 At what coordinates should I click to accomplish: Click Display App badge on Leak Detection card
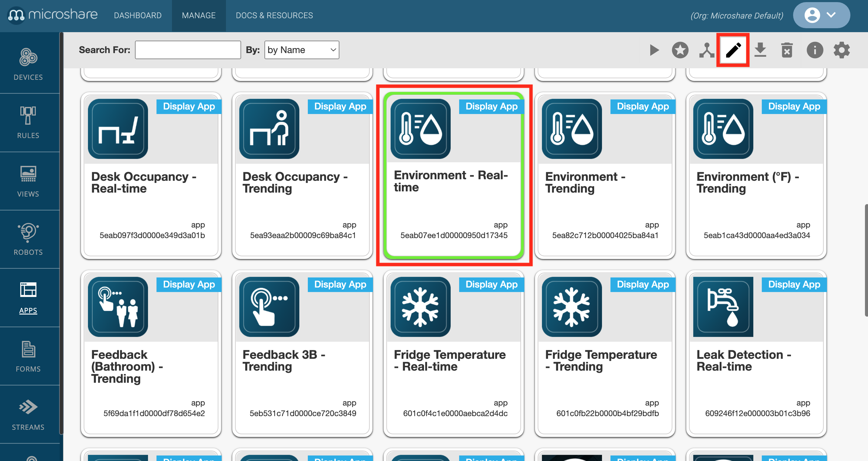coord(794,284)
